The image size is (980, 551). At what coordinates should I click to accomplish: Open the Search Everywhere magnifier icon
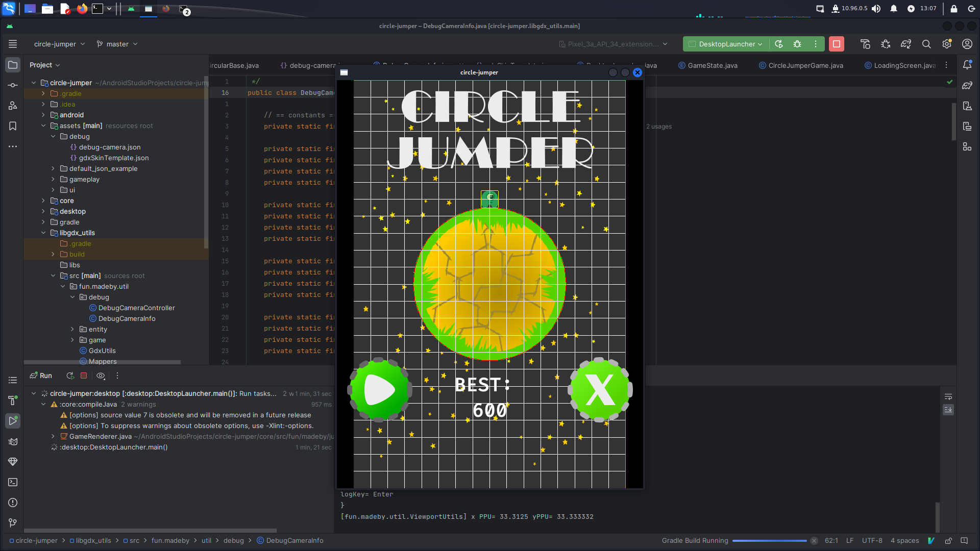[x=926, y=44]
